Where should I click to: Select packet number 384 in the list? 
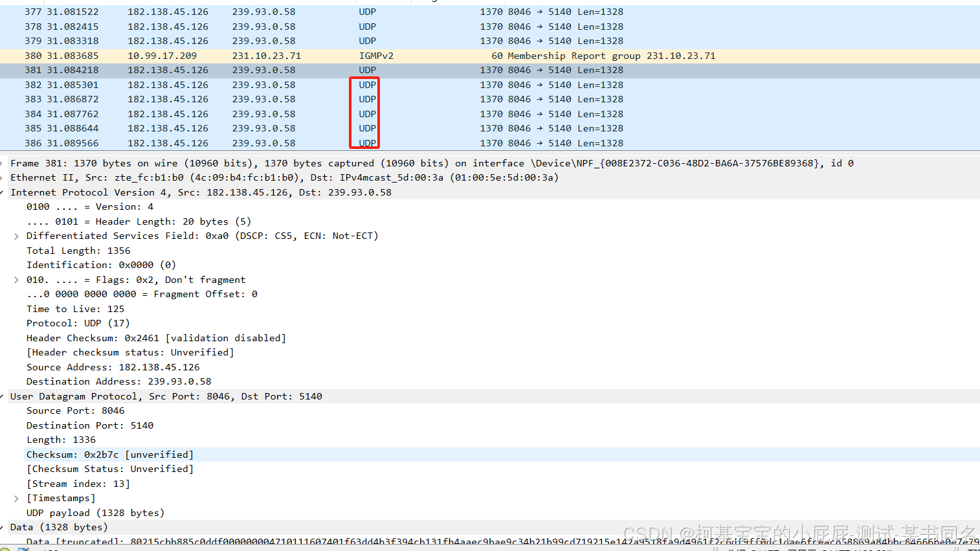click(490, 114)
